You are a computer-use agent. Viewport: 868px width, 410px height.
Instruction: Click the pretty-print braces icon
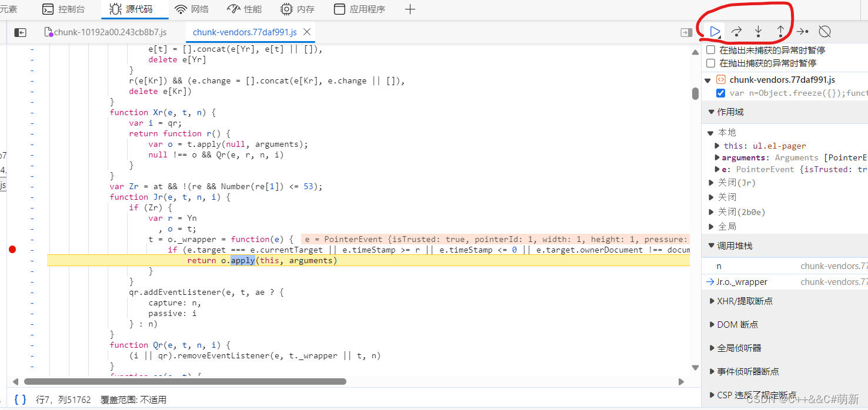(20, 399)
